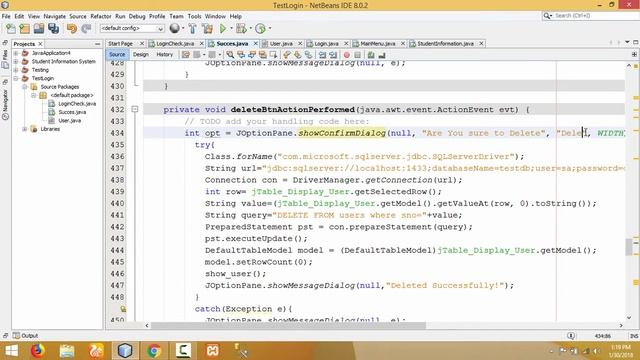Open the Output panel
The height and width of the screenshot is (360, 640).
25,336
